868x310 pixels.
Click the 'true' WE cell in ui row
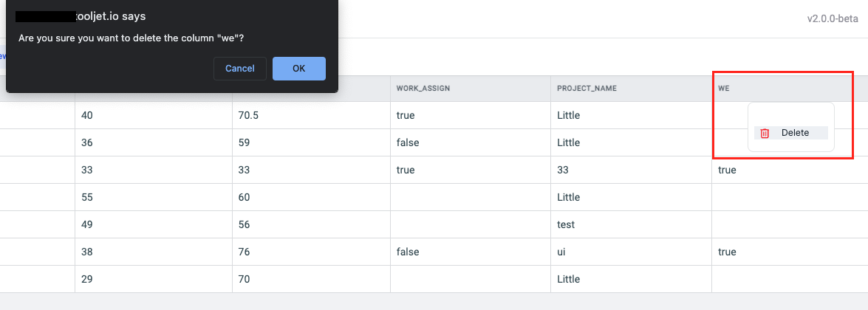coord(727,252)
